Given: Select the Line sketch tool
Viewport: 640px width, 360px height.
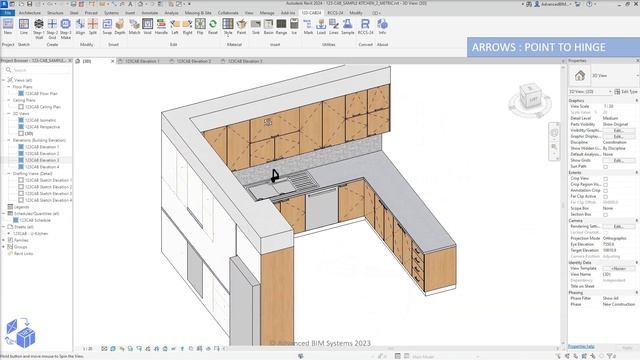Looking at the screenshot, I should tap(24, 27).
